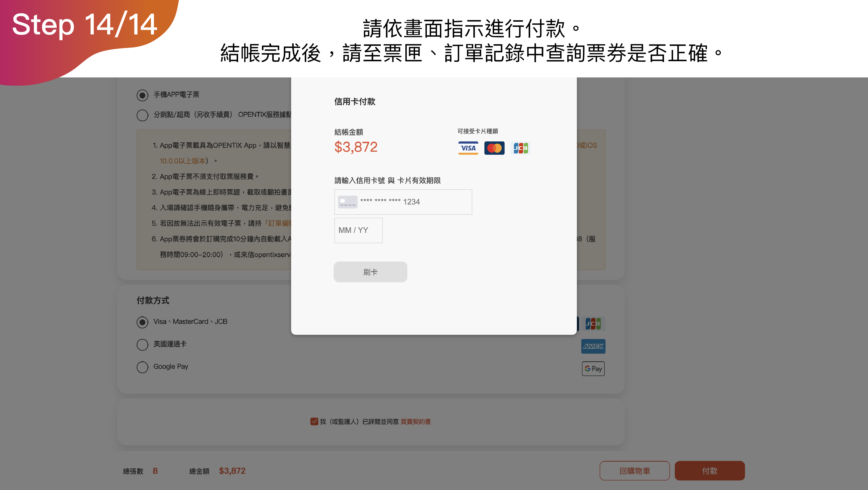Screen dimensions: 868x490
Task: Click the G Pay logo badge
Action: pyautogui.click(x=593, y=369)
